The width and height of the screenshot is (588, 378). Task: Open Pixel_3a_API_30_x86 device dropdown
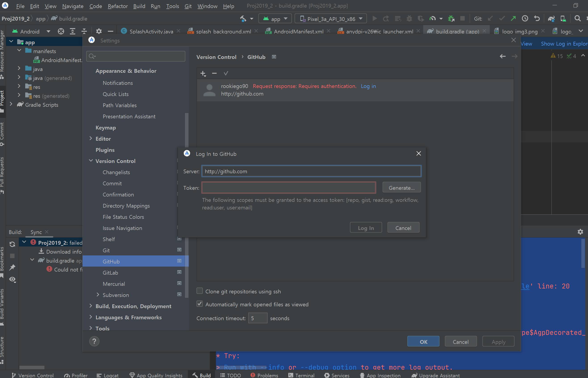pos(331,19)
